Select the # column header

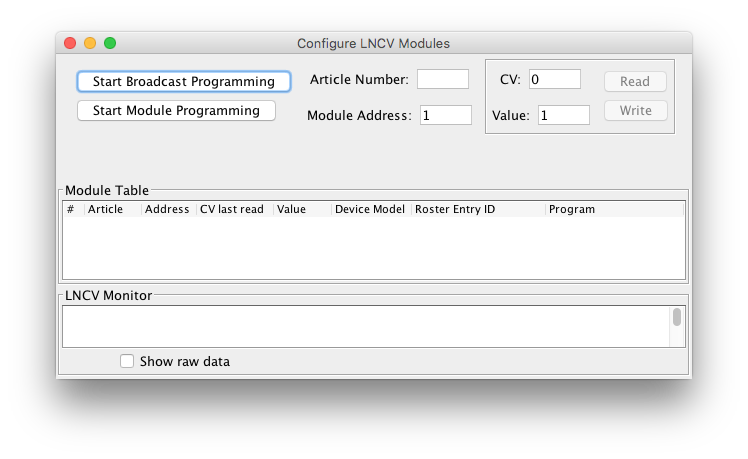73,209
